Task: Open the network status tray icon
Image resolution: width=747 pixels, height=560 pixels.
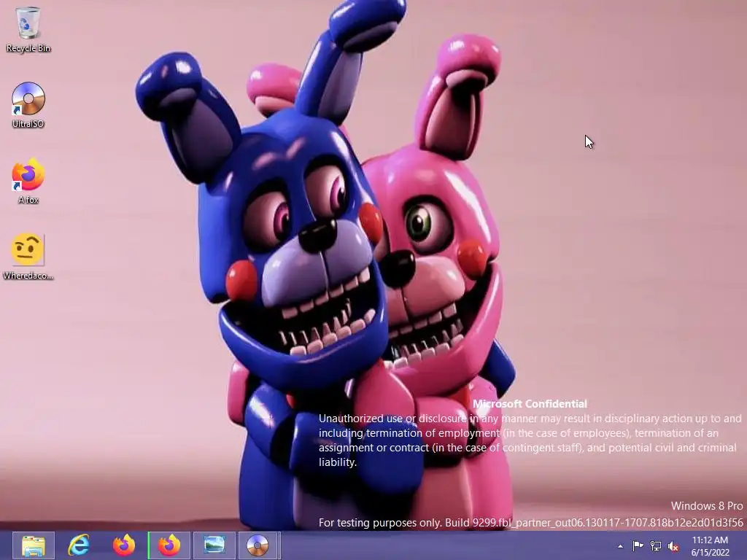Action: click(656, 546)
